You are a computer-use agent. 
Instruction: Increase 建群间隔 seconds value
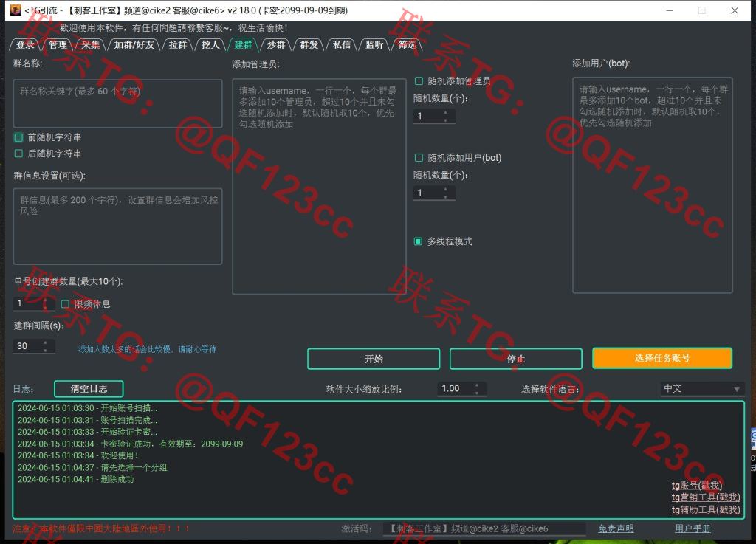coord(45,342)
